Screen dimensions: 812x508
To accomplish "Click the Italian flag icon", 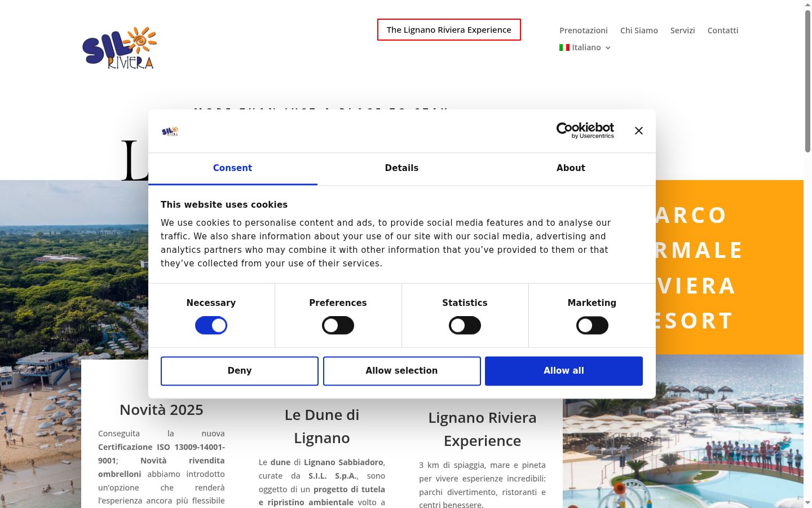I will pos(564,47).
